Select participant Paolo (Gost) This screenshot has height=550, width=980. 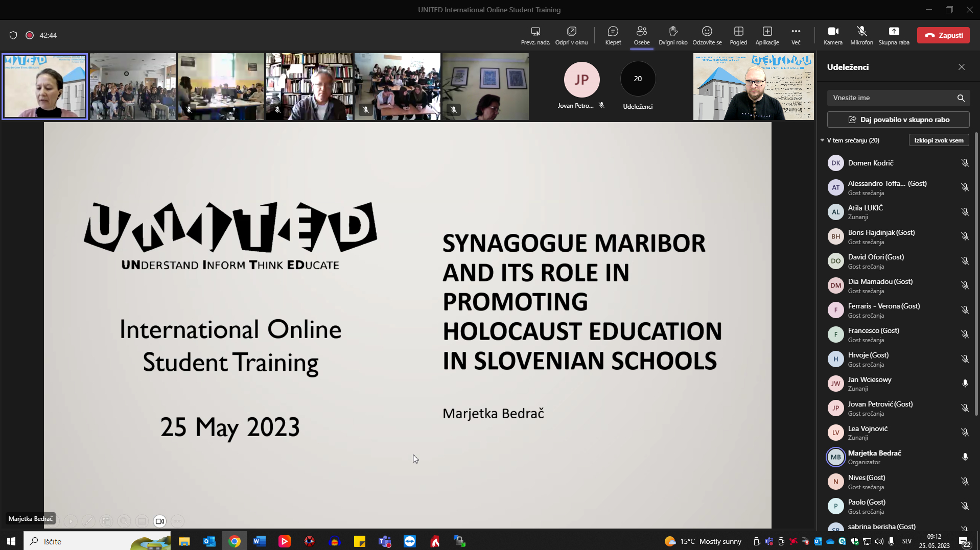click(897, 506)
